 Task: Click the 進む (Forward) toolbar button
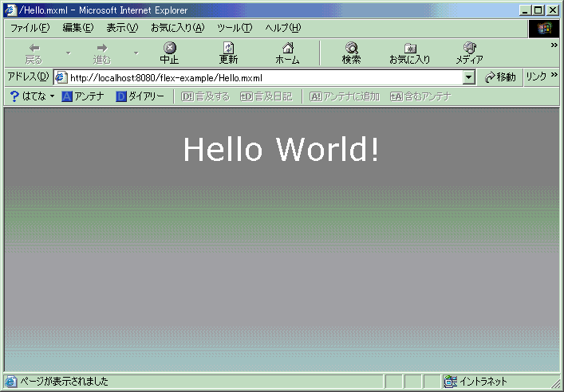(x=102, y=53)
